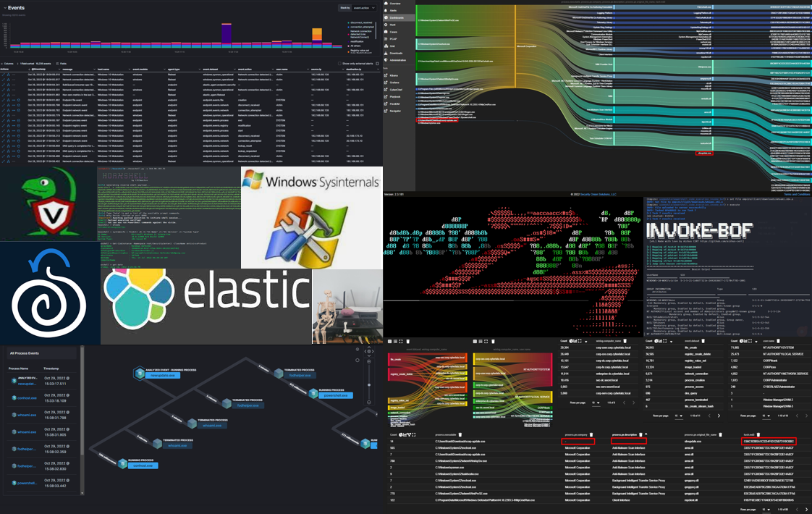Image resolution: width=812 pixels, height=514 pixels.
Task: Open Alerts from the sidebar
Action: pos(394,11)
